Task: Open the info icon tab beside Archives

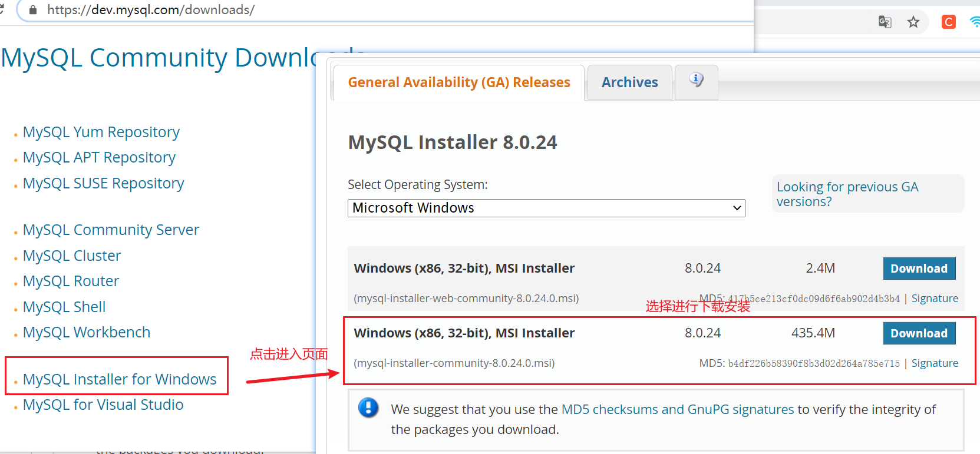Action: (x=697, y=82)
